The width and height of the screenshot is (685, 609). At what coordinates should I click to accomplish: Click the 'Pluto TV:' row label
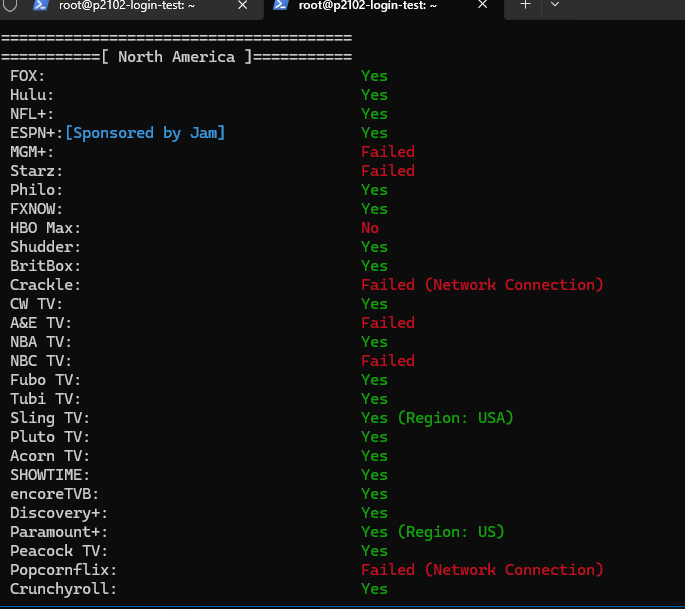[50, 437]
